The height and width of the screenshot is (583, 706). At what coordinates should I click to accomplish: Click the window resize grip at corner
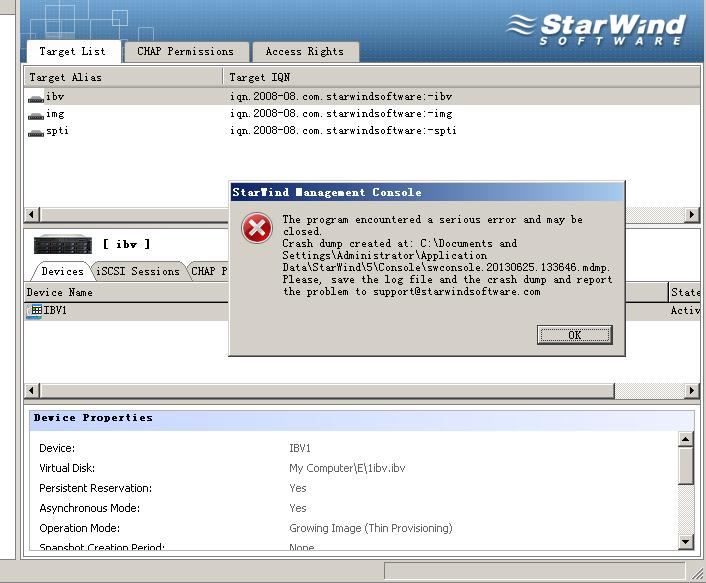697,573
